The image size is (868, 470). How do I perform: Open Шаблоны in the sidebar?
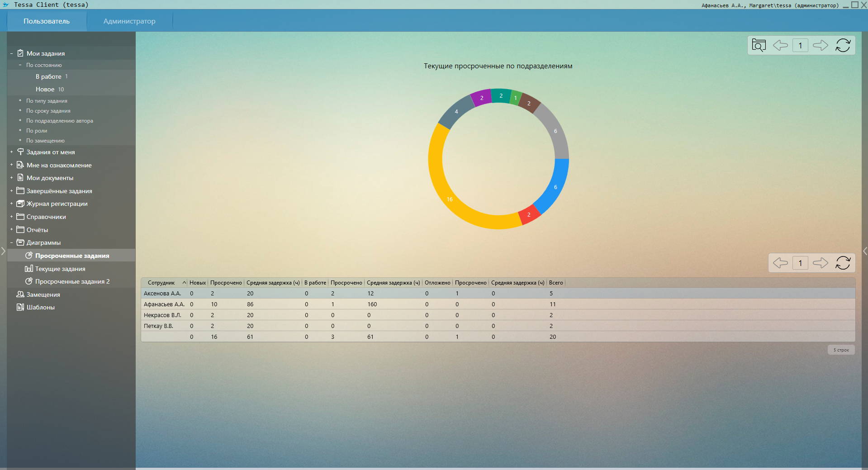(x=40, y=307)
